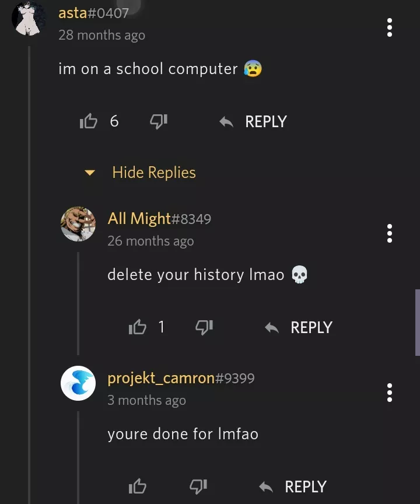Dislike projekt_camron's reply
Screen dimensions: 420x504
(198, 486)
